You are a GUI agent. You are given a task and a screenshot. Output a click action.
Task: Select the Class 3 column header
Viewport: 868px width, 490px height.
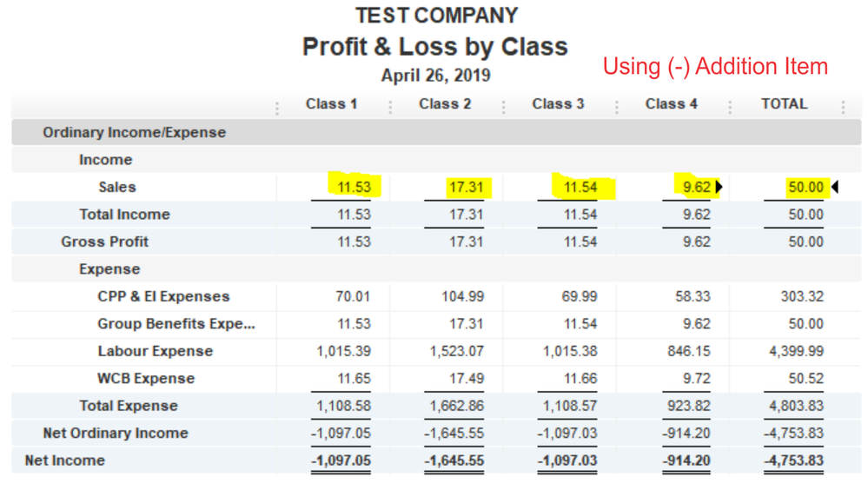(x=558, y=104)
